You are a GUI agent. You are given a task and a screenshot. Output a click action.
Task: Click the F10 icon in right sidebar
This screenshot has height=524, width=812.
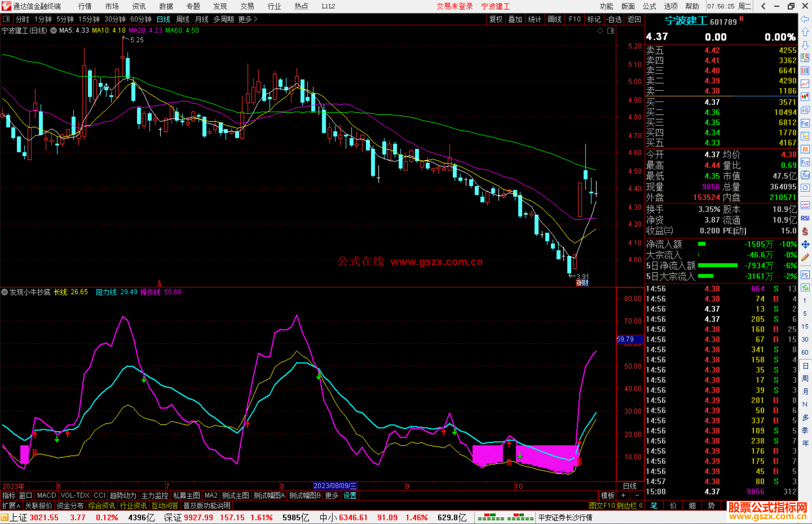pos(805,123)
